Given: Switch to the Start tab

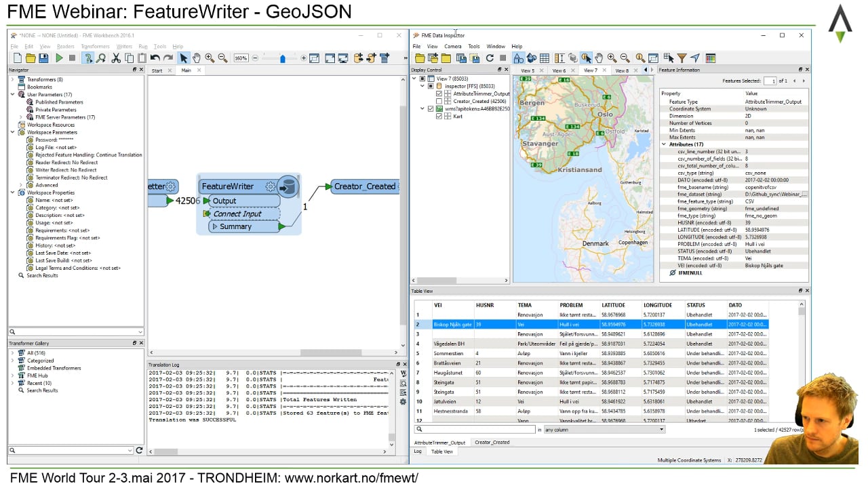Looking at the screenshot, I should (157, 70).
